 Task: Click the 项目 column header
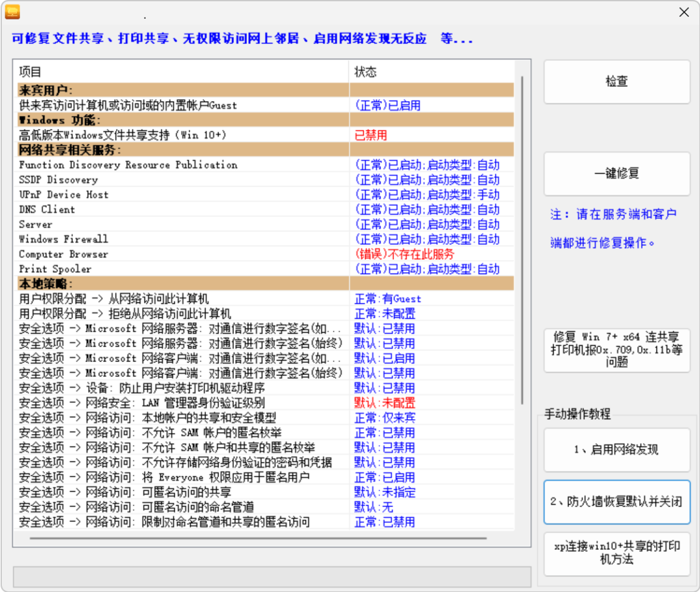coord(183,72)
